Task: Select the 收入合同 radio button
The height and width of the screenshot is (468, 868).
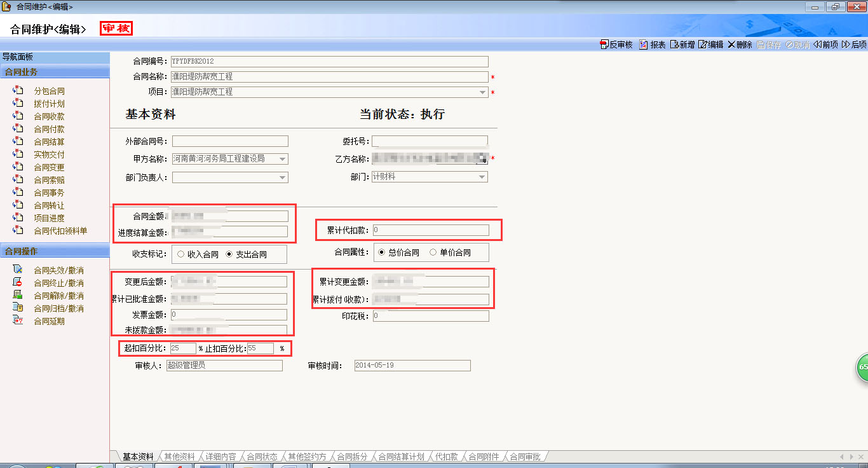Action: [181, 254]
